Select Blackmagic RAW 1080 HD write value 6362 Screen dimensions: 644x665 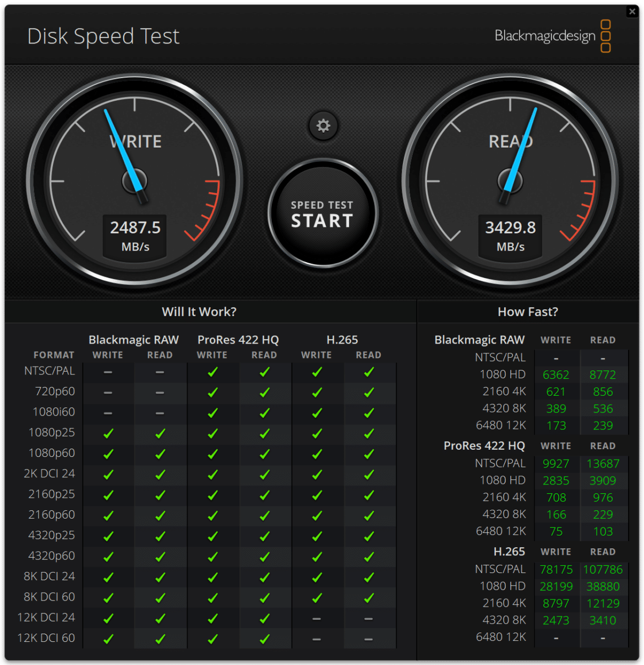(556, 375)
